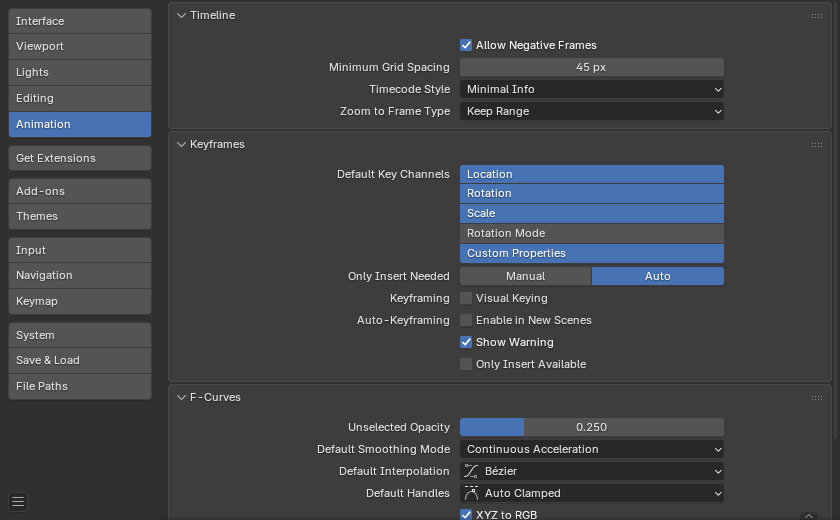Click the Minimum Grid Spacing field
The image size is (840, 520).
click(x=591, y=67)
